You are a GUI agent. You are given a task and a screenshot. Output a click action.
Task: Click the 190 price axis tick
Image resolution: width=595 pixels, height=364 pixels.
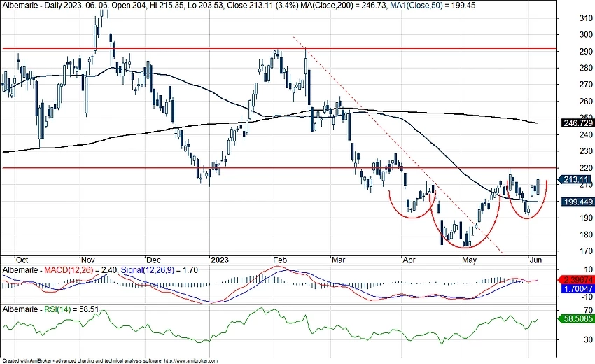click(586, 218)
